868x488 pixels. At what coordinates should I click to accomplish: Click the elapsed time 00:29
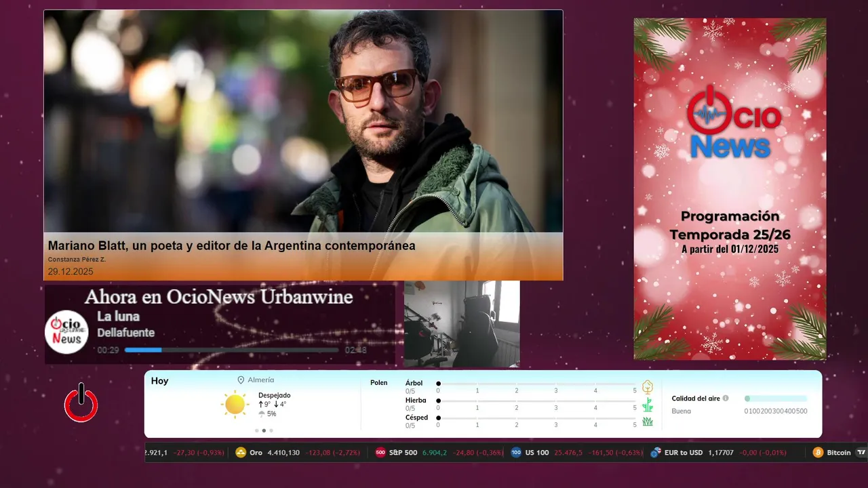(x=108, y=350)
